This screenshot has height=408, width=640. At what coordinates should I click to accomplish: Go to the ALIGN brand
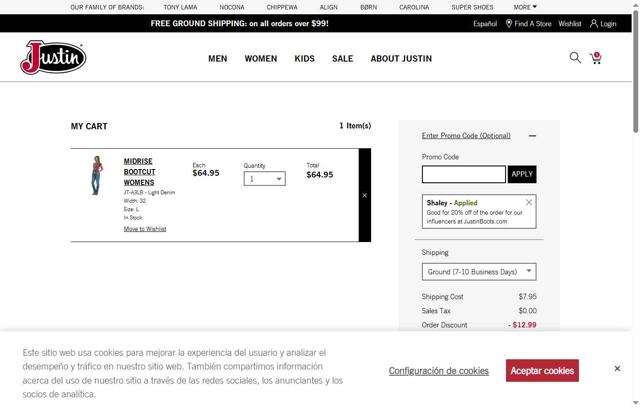(x=329, y=7)
